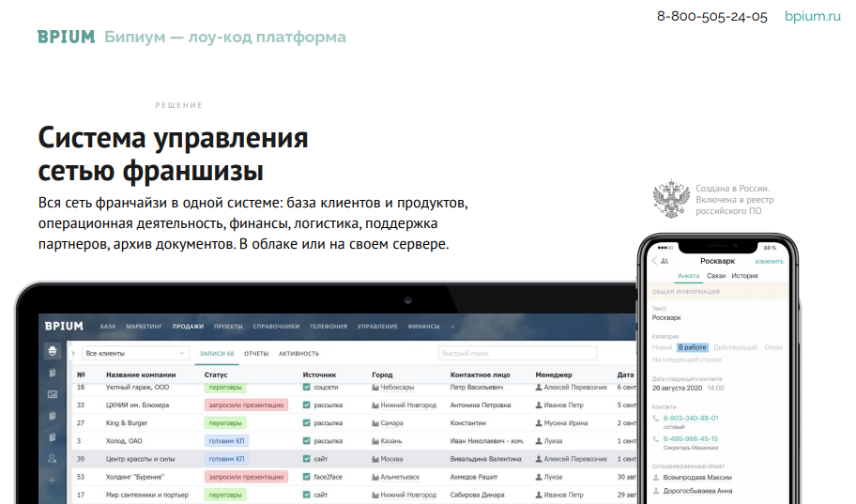Switch to the АКТИВНОСТЬ tab
This screenshot has height=504, width=856.
(x=298, y=354)
